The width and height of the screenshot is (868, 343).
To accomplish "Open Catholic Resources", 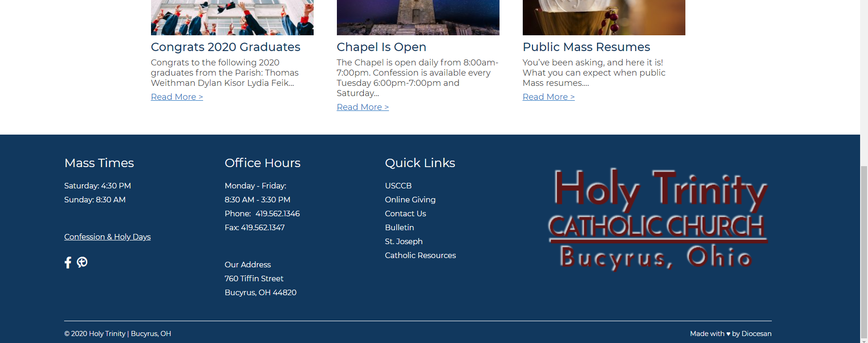I will point(420,255).
